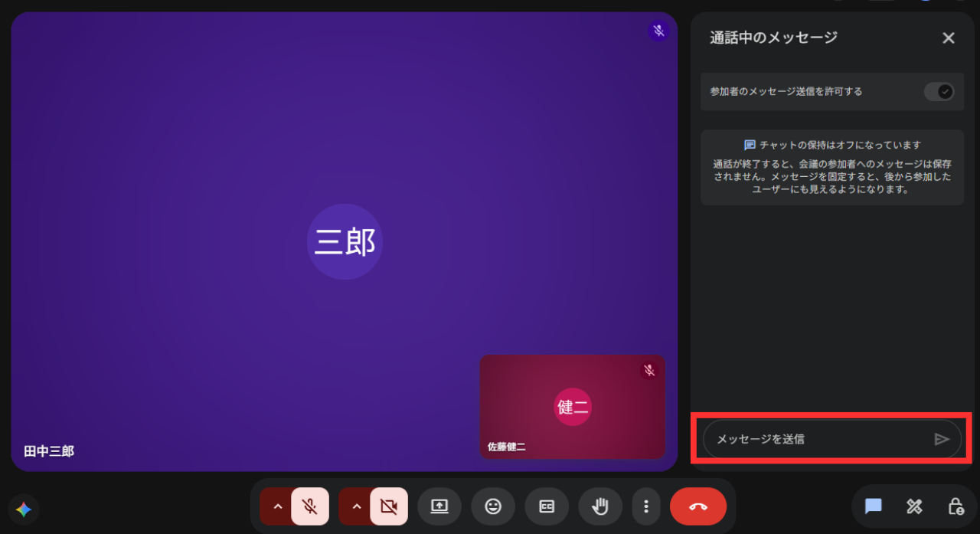Open host controls lock icon
Viewport: 980px width, 534px height.
click(955, 506)
